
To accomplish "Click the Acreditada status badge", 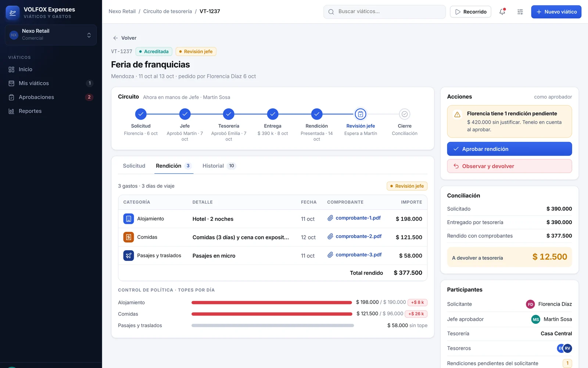I will point(154,52).
